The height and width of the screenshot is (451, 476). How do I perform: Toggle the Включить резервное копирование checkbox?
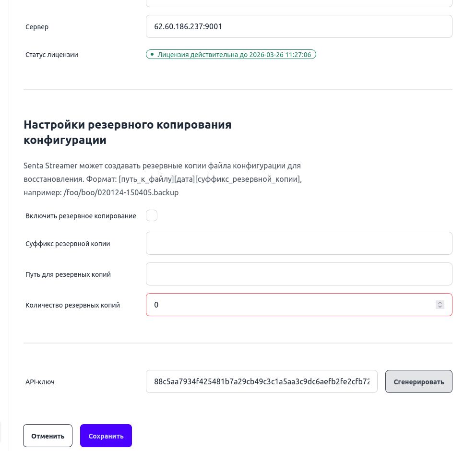tap(152, 215)
